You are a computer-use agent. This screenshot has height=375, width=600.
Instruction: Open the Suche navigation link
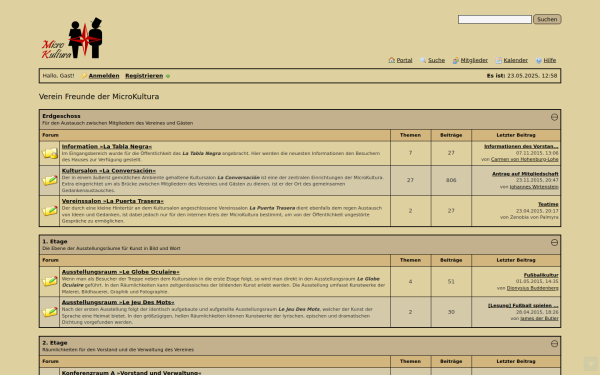pos(436,60)
